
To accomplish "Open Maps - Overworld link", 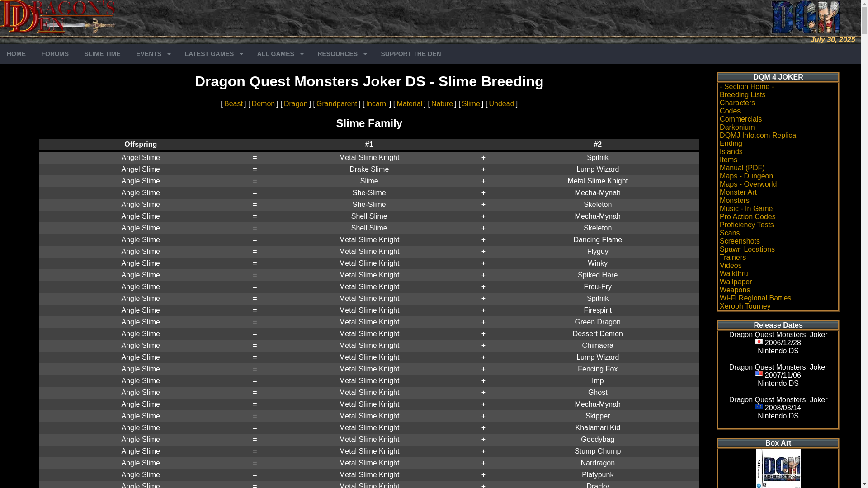I will [748, 184].
